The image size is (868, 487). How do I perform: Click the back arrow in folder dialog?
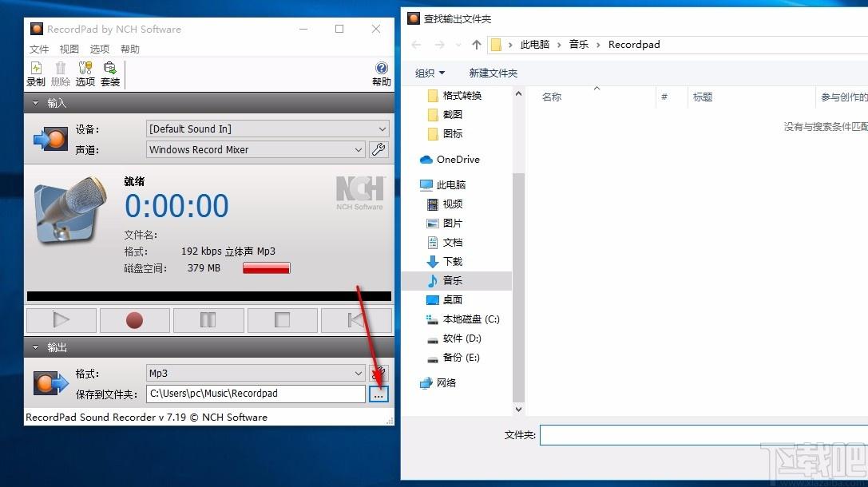coord(416,45)
